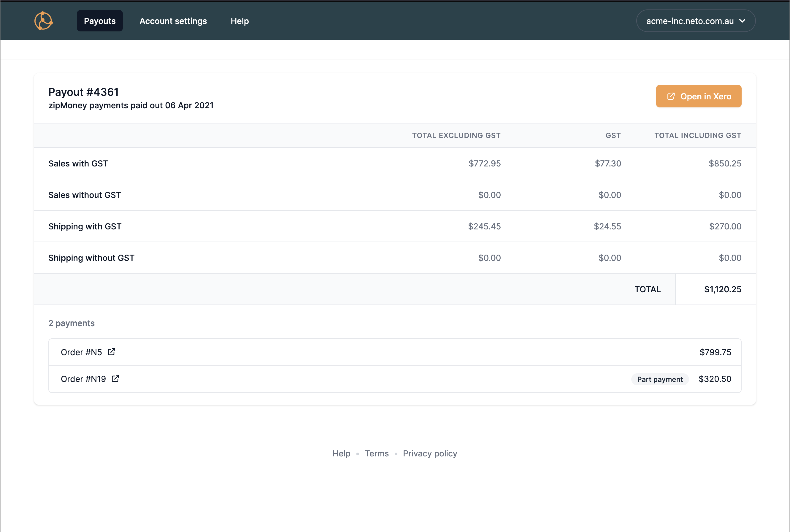The width and height of the screenshot is (790, 532).
Task: Click the TOTAL EXCLUDING GST column header
Action: pyautogui.click(x=456, y=135)
